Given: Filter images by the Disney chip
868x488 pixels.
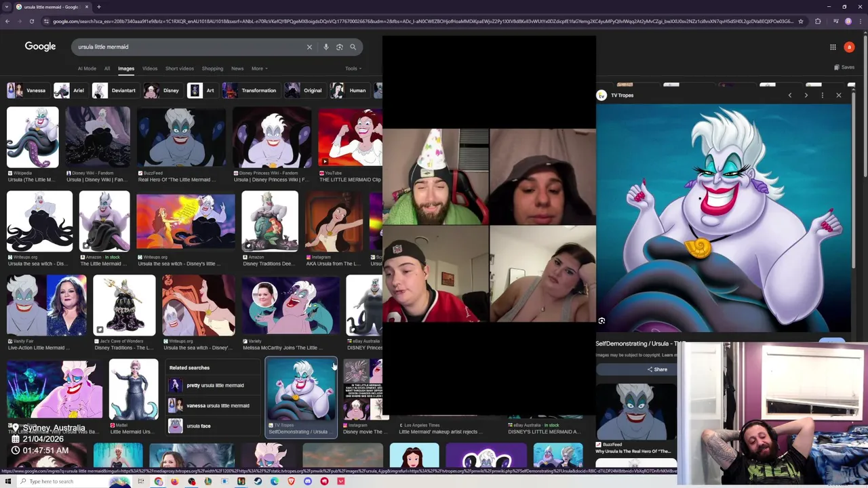Looking at the screenshot, I should [162, 90].
